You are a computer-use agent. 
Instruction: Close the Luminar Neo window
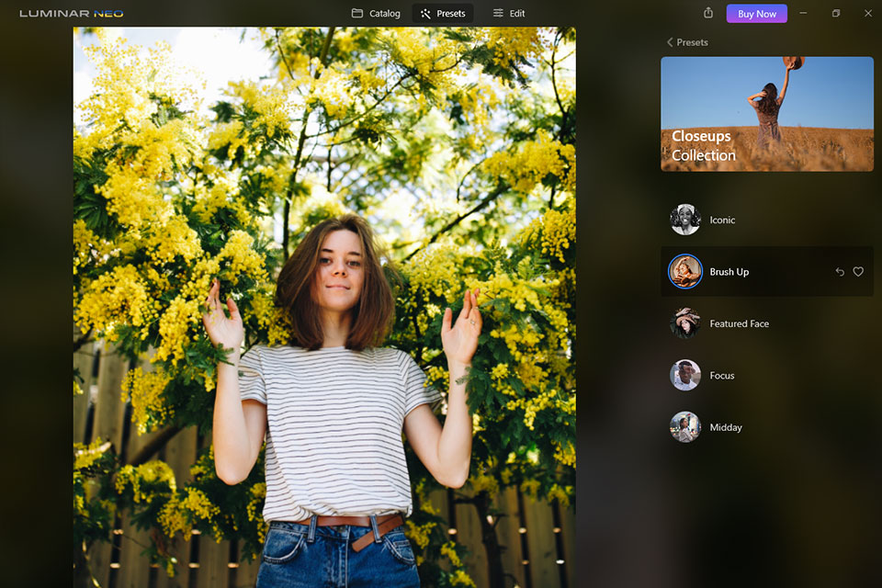click(868, 13)
